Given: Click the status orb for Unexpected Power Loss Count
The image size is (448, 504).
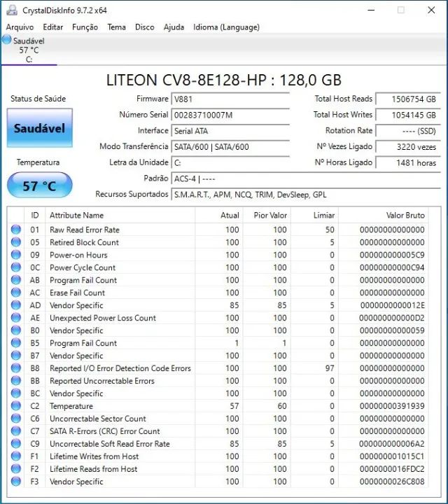Looking at the screenshot, I should pyautogui.click(x=15, y=318).
